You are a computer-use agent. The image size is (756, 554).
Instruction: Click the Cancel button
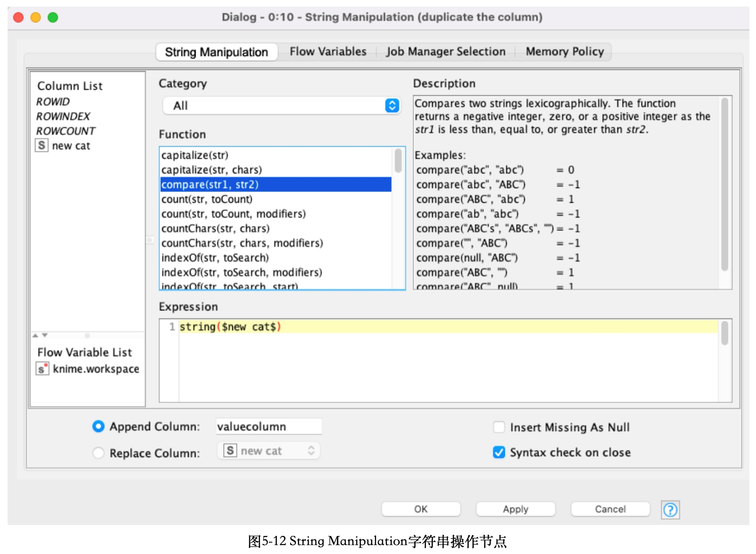[x=610, y=509]
